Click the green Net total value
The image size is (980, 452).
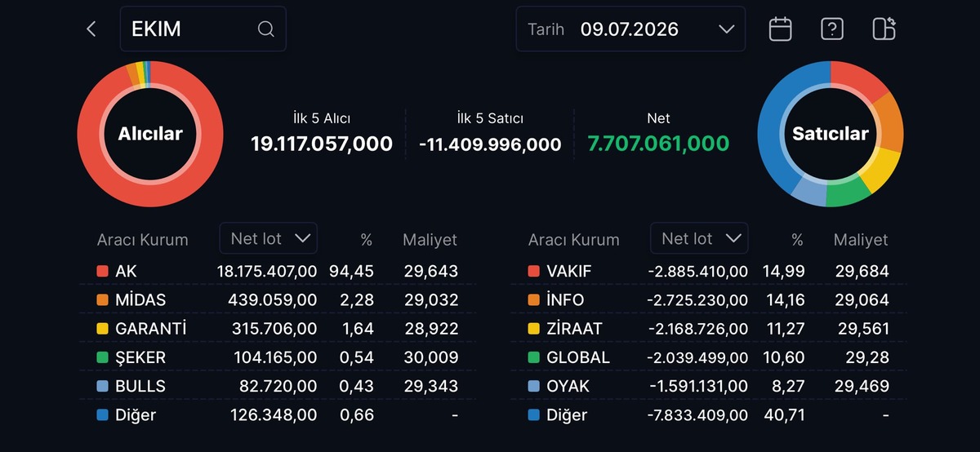click(658, 144)
